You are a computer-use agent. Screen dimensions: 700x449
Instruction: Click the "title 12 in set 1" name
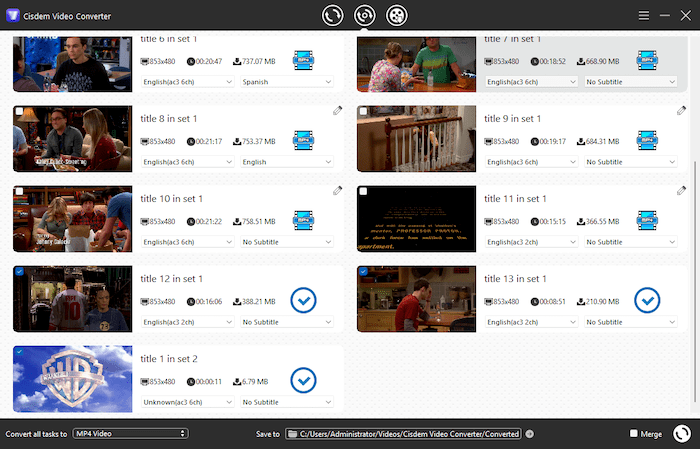[171, 279]
